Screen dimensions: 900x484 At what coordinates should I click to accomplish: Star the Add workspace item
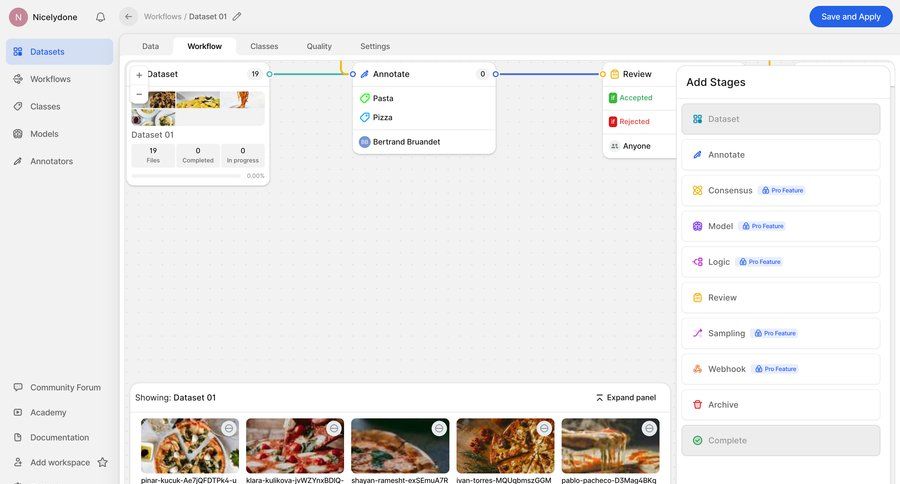(x=102, y=462)
